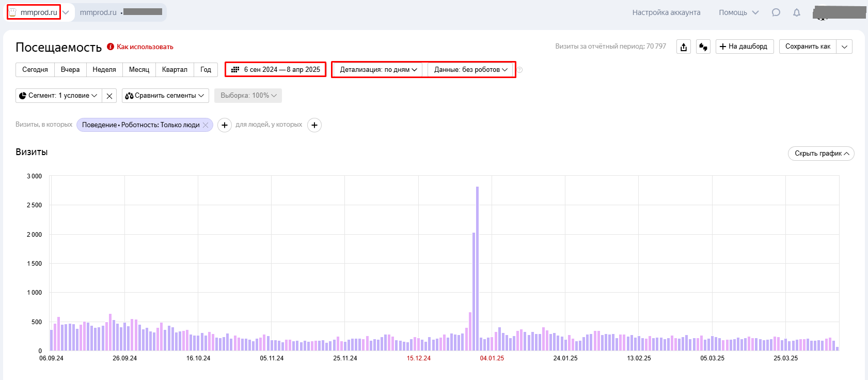868x380 pixels.
Task: Open Данные: без роботов dropdown
Action: coord(471,69)
